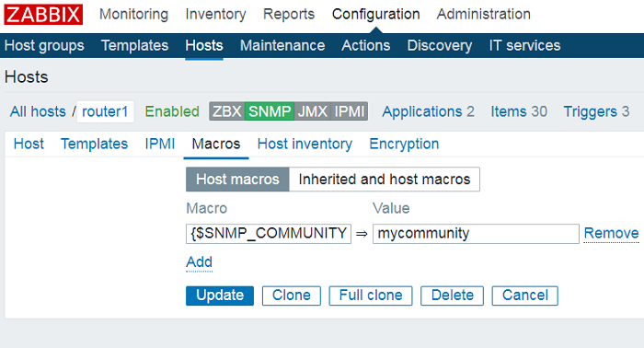The height and width of the screenshot is (348, 644).
Task: Open the Triggers 3 link
Action: tap(596, 111)
